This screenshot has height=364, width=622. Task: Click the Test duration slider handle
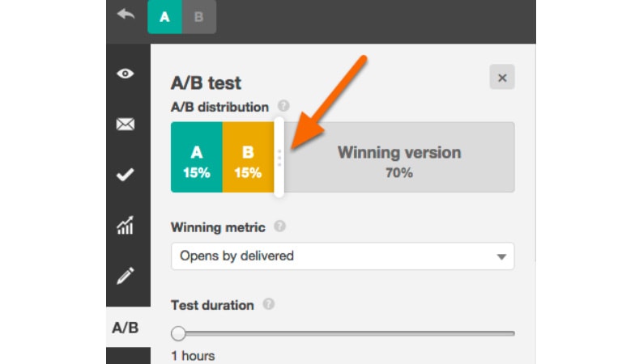178,333
